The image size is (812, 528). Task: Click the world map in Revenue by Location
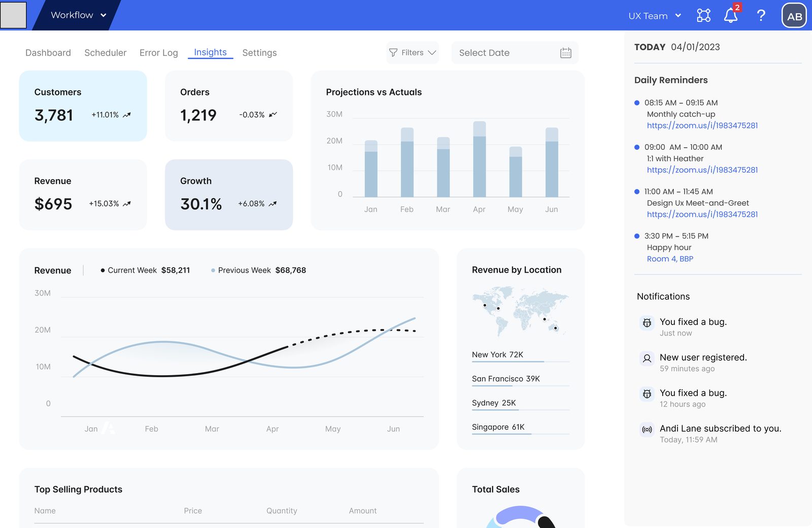(520, 311)
